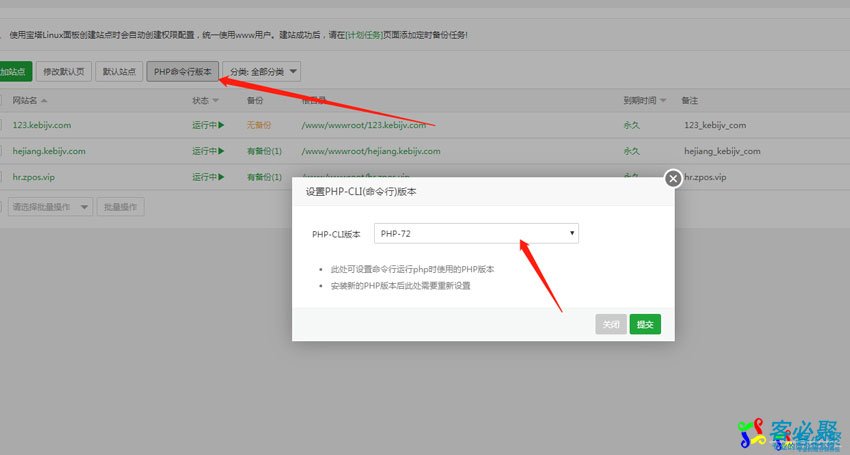
Task: Open the 请选择批量操作 dropdown
Action: [50, 206]
